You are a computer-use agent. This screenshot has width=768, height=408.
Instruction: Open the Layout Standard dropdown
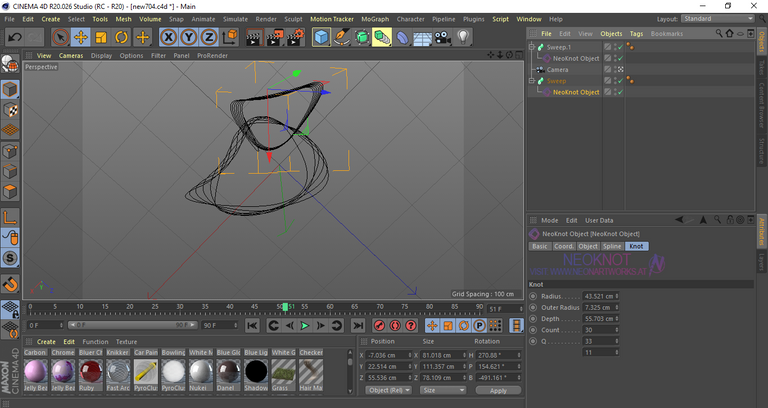[x=717, y=19]
